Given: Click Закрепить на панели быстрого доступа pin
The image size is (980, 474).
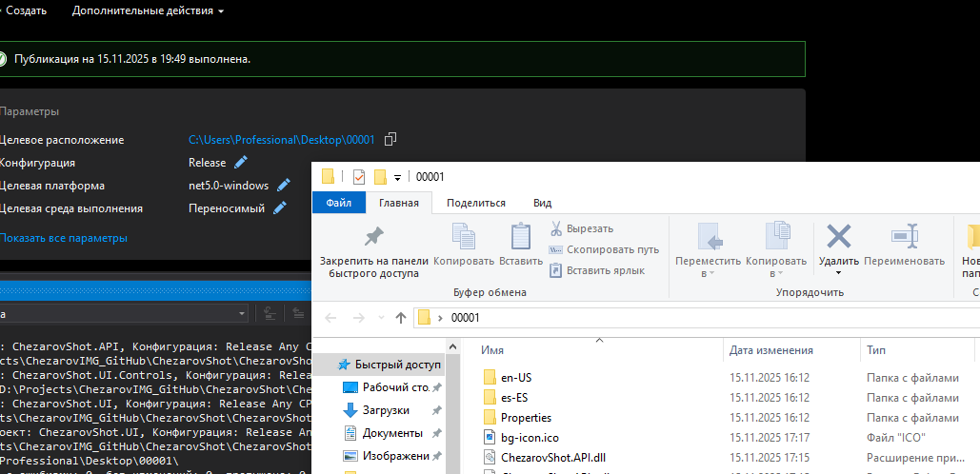Looking at the screenshot, I should pyautogui.click(x=374, y=251).
